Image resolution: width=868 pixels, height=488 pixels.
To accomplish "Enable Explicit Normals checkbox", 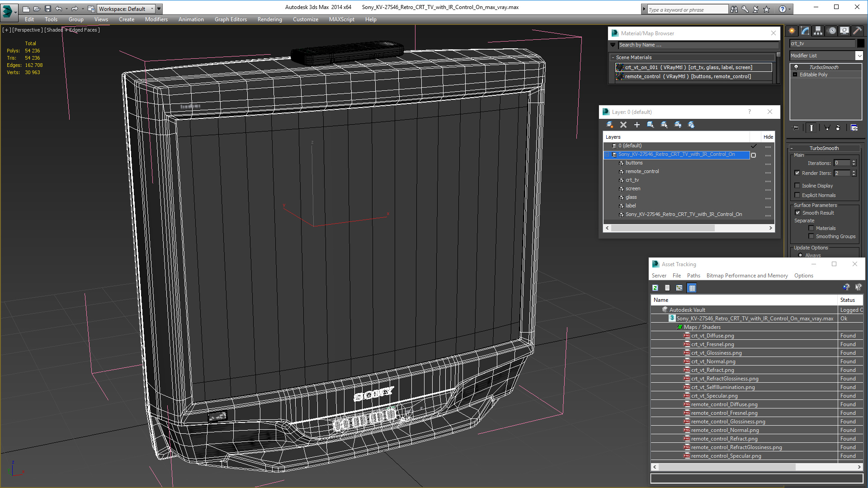I will (x=797, y=195).
